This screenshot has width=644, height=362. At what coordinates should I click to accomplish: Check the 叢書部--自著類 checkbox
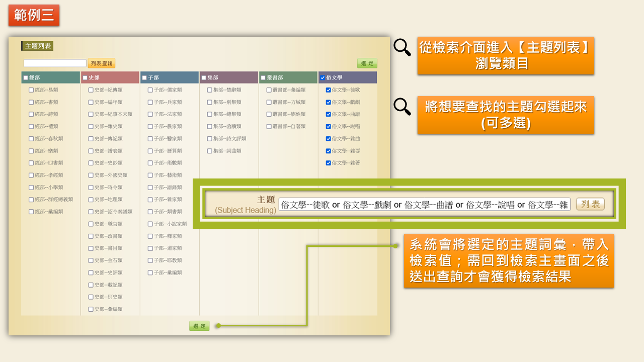tap(269, 127)
